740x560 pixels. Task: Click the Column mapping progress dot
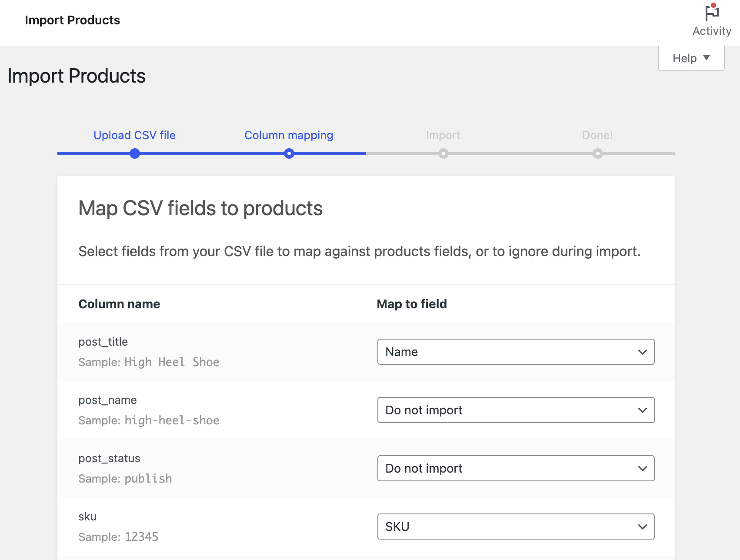pos(289,153)
